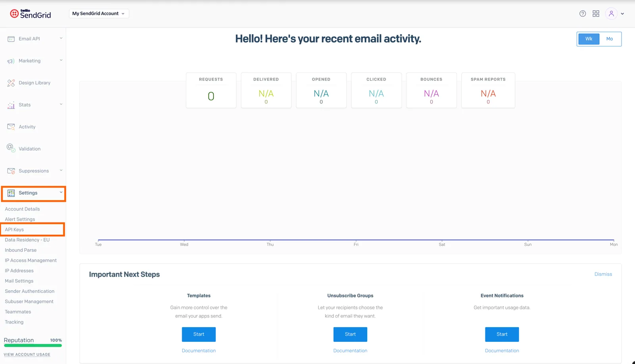Screen dimensions: 635x364
Task: Click the Twilio SendGrid logo
Action: 31,14
